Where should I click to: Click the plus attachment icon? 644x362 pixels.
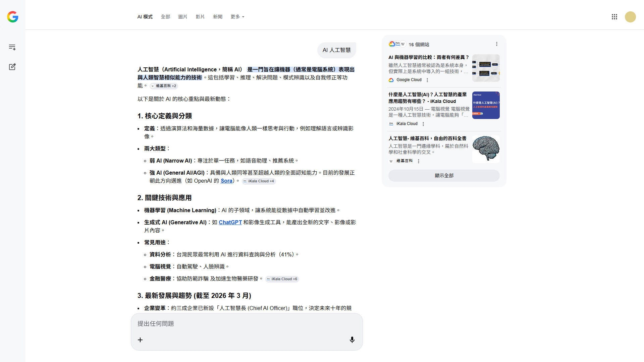pyautogui.click(x=140, y=340)
